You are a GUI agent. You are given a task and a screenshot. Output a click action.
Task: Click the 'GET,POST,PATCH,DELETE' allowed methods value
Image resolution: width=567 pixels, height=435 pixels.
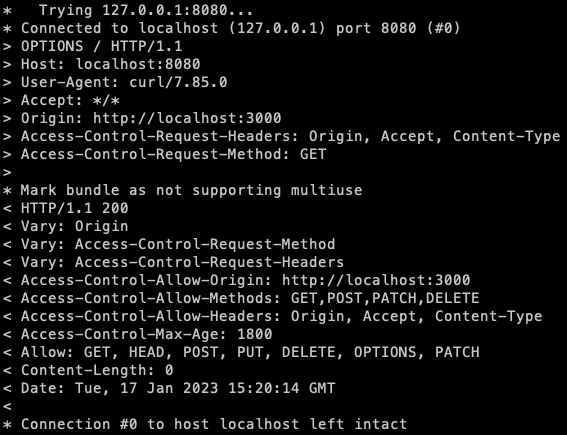[385, 298]
